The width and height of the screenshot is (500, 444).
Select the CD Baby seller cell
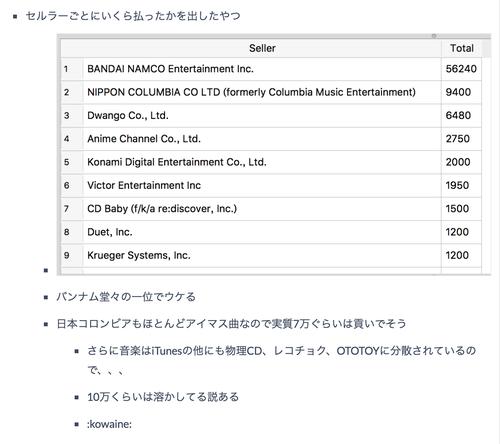click(x=262, y=209)
